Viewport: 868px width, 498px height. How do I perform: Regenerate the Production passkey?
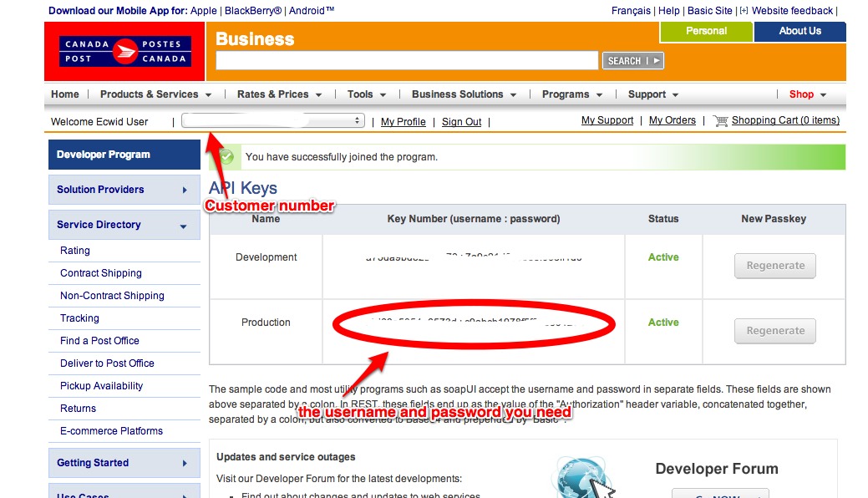tap(775, 331)
